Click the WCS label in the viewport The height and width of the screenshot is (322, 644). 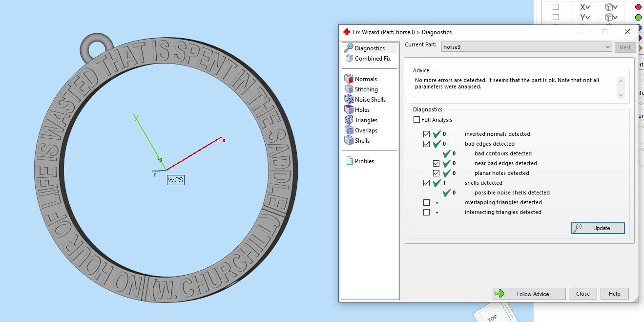pos(175,180)
